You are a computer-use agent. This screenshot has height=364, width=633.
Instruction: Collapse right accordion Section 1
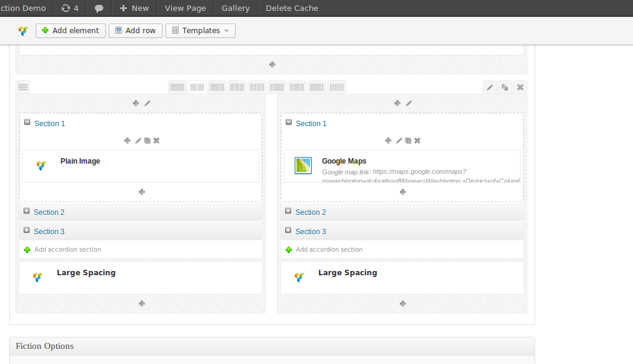[289, 123]
